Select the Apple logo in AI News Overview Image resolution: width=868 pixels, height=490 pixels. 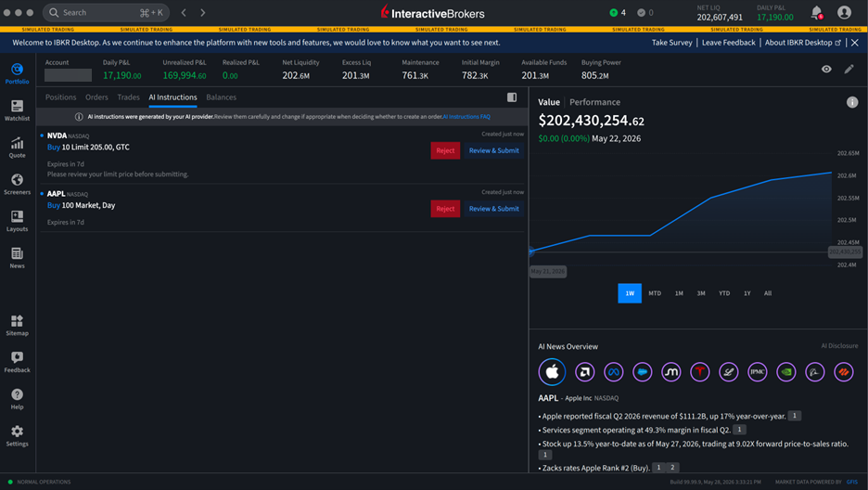[x=552, y=371]
